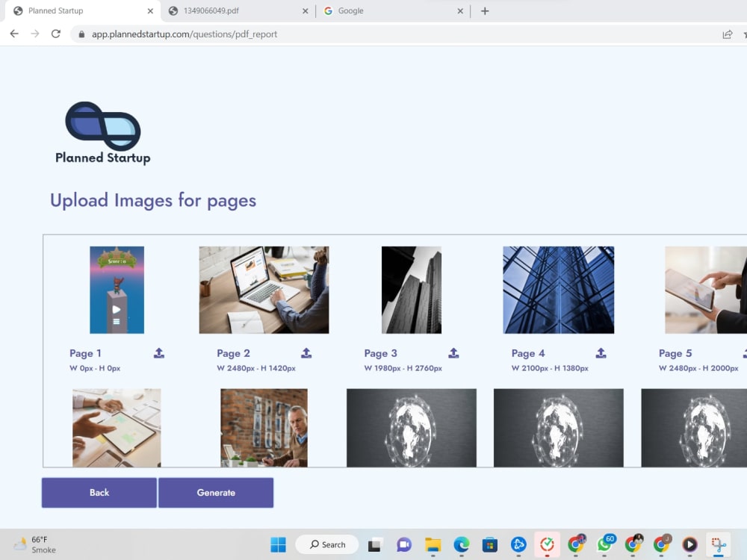Click the Back button
This screenshot has width=747, height=560.
pyautogui.click(x=99, y=492)
